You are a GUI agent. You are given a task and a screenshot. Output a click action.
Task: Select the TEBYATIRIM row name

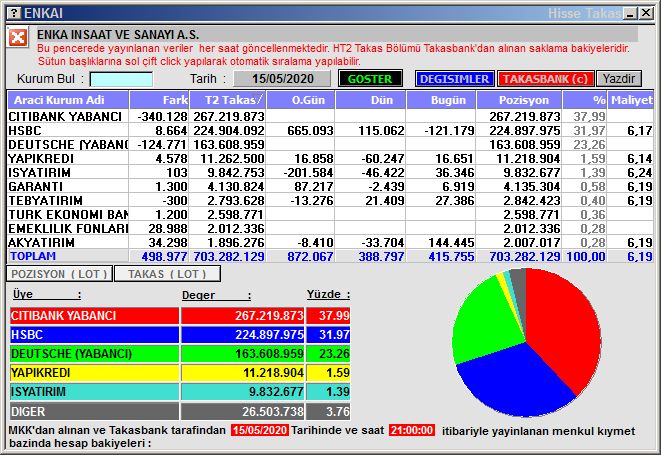point(46,200)
